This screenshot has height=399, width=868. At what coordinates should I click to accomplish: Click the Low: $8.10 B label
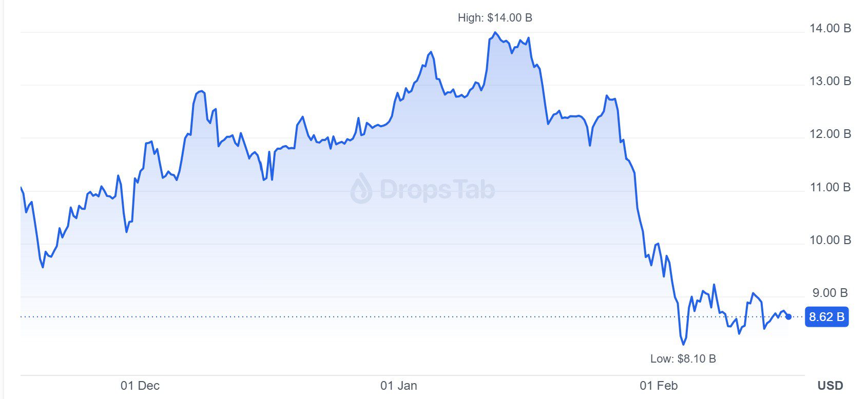[x=683, y=359]
